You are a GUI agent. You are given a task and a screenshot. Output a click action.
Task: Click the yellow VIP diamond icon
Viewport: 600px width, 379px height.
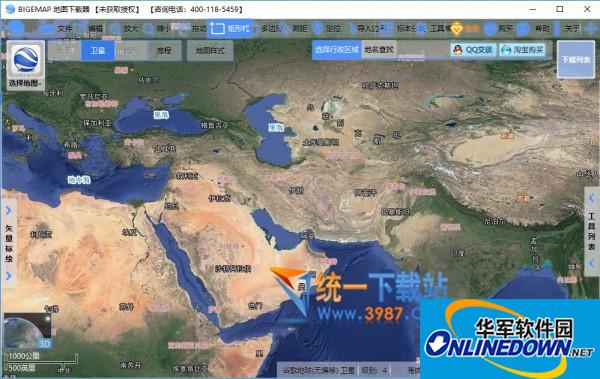(457, 29)
